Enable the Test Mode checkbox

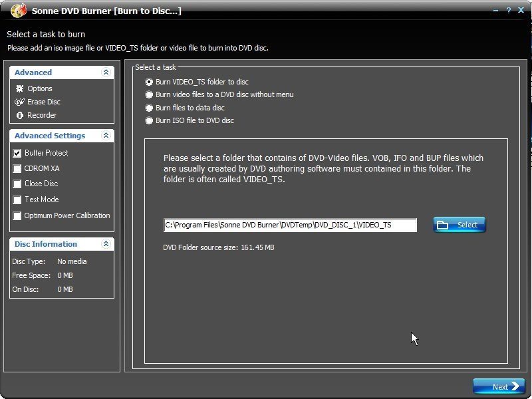tap(17, 199)
